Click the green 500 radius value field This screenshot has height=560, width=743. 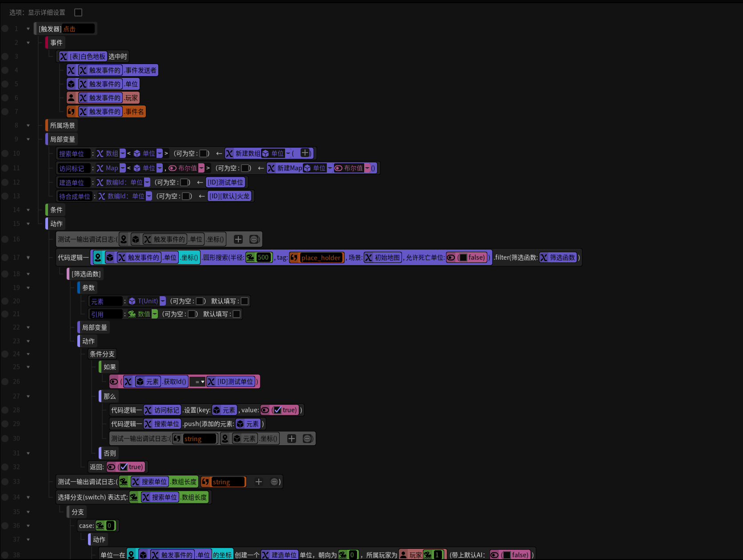(x=263, y=258)
